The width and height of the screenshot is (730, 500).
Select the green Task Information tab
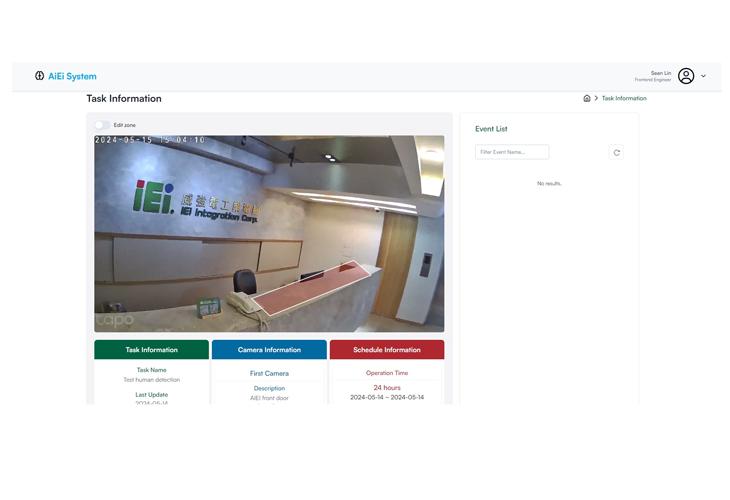[x=151, y=350]
